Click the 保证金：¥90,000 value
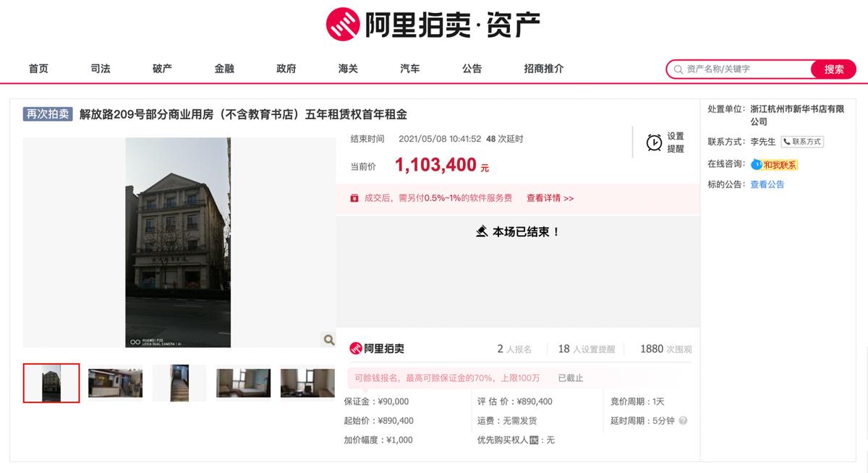This screenshot has height=473, width=868. click(376, 401)
